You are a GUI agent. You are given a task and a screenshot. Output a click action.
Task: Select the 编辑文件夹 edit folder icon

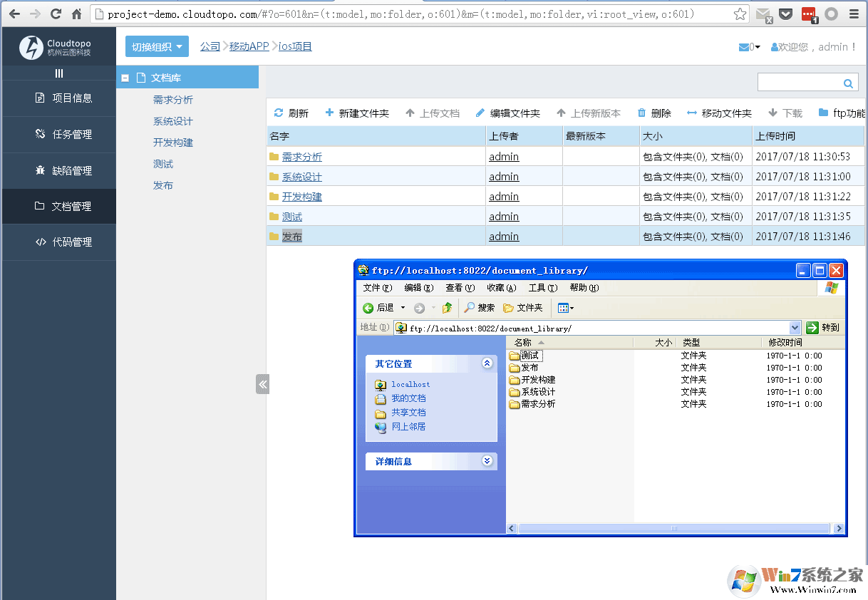coord(479,113)
